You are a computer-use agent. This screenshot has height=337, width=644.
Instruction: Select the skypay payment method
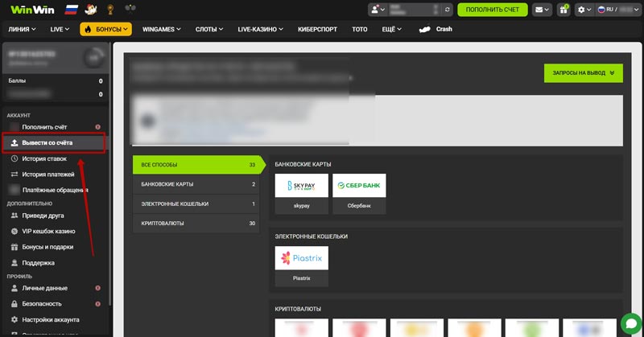point(301,193)
